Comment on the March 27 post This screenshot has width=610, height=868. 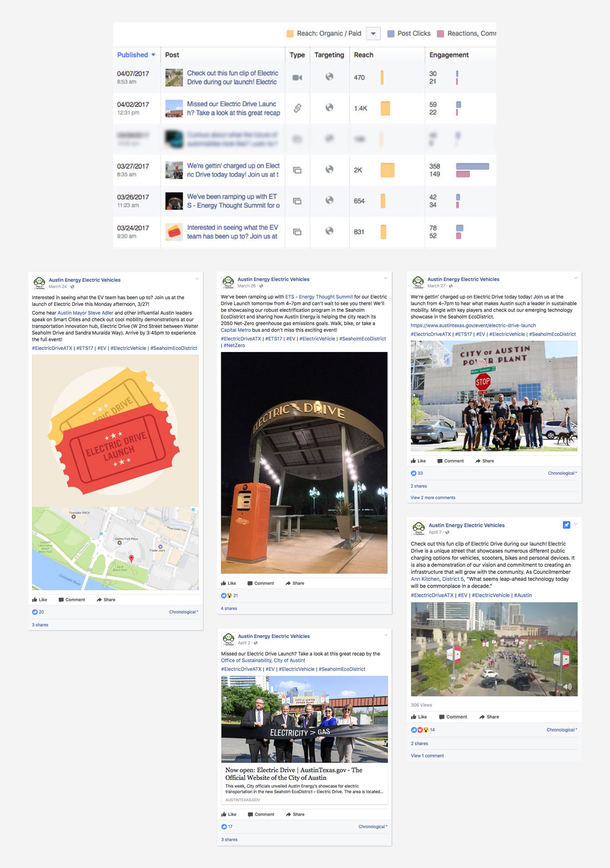click(x=450, y=461)
